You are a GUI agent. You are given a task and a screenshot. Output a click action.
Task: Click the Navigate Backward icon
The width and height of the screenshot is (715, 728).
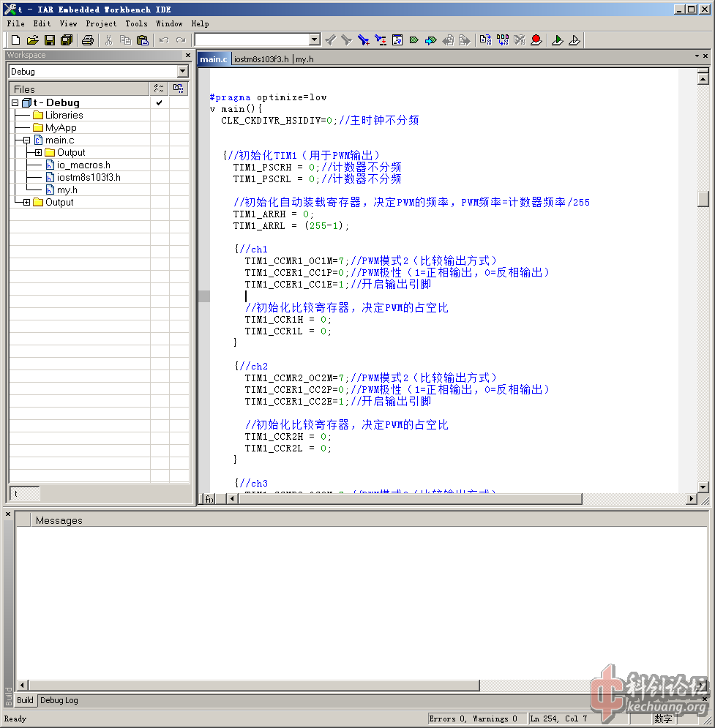[448, 40]
